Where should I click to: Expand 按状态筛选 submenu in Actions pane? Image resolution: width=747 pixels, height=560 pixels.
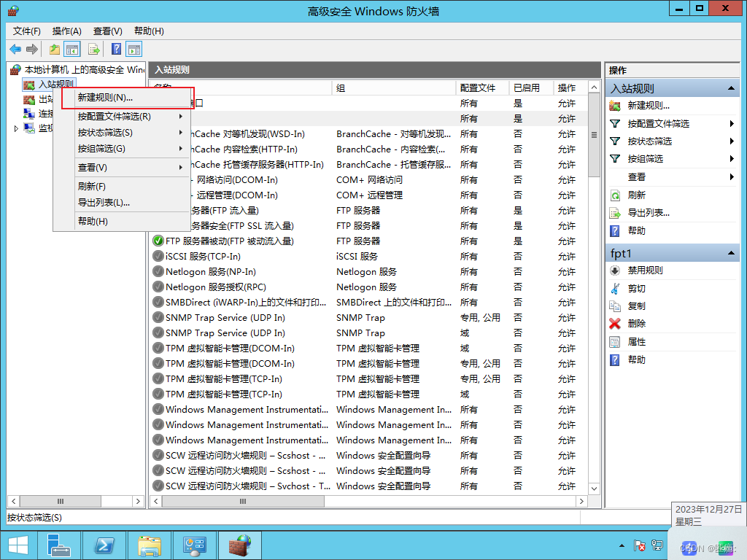pos(732,141)
